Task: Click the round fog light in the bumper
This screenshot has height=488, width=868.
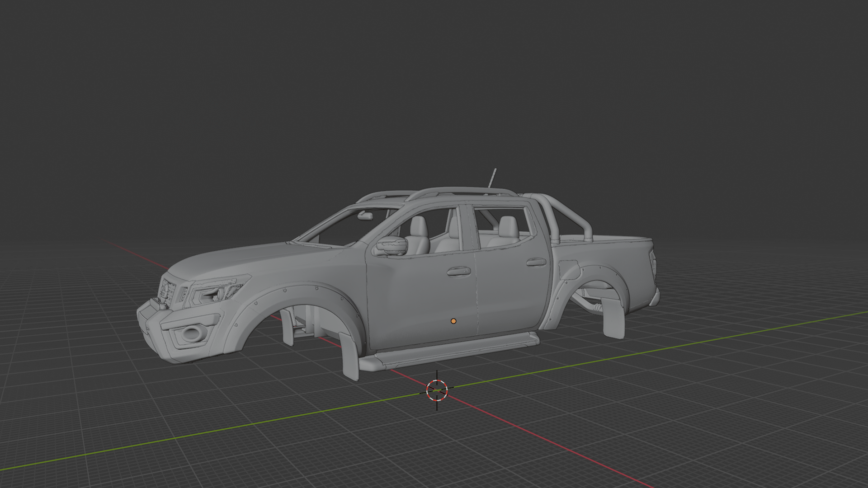Action: point(193,333)
